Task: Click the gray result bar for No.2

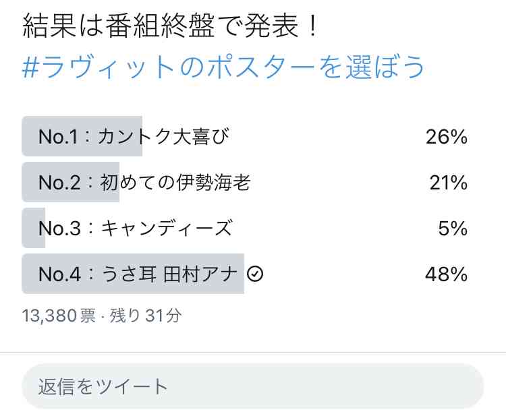Action: (71, 182)
